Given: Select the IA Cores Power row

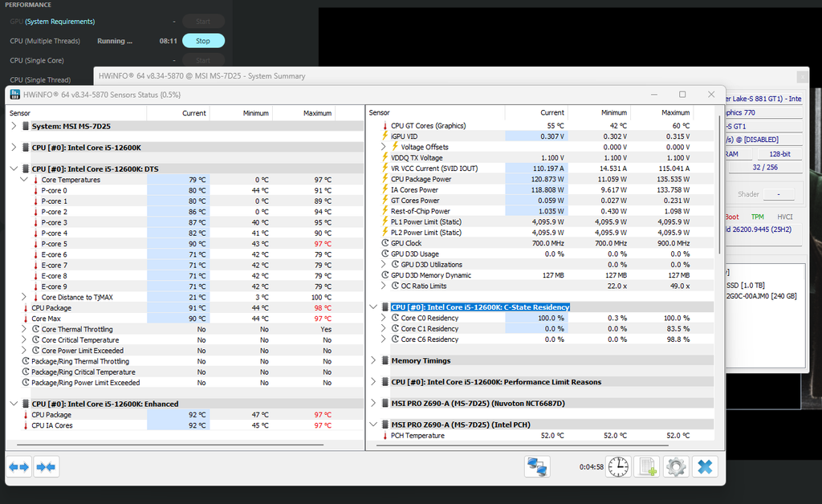Looking at the screenshot, I should pyautogui.click(x=540, y=189).
